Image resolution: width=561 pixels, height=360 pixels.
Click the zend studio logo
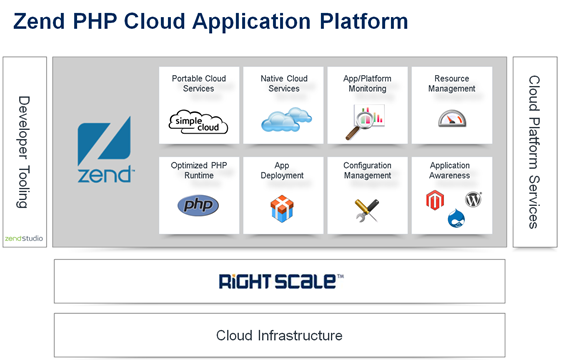point(24,238)
